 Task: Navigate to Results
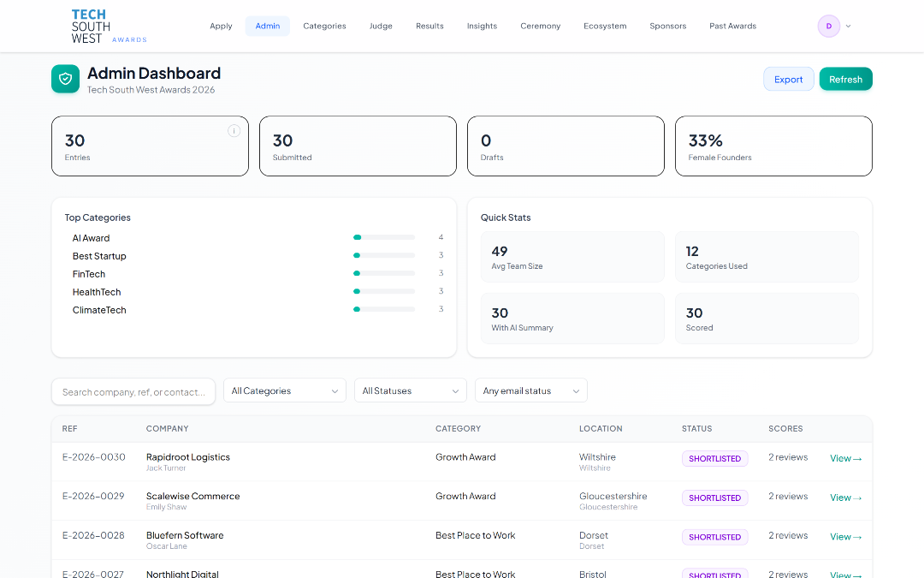(x=429, y=26)
